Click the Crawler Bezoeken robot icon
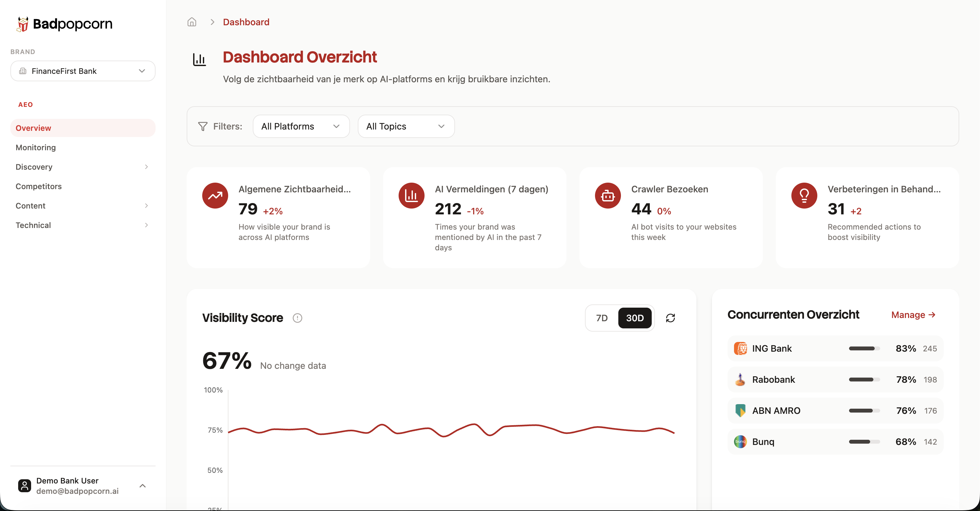The height and width of the screenshot is (511, 980). pyautogui.click(x=608, y=196)
